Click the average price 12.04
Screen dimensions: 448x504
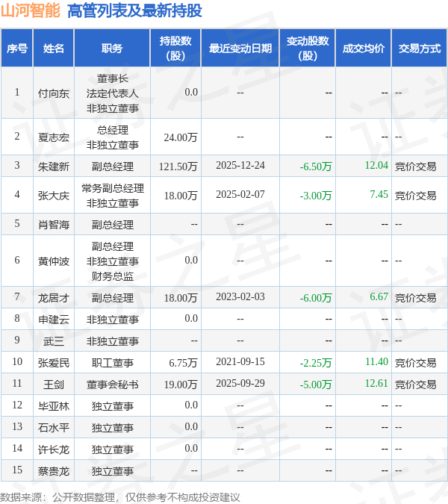point(376,165)
